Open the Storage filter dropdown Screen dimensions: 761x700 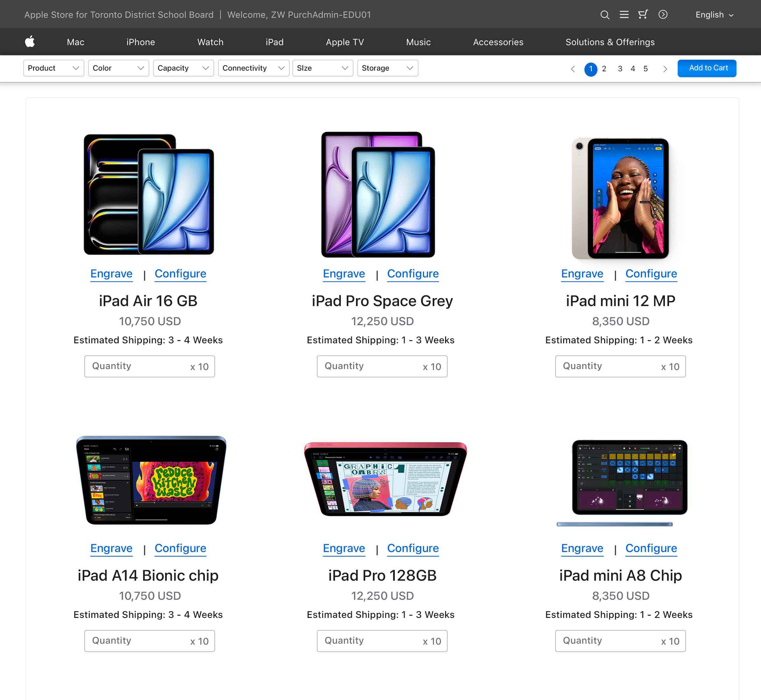[x=387, y=68]
